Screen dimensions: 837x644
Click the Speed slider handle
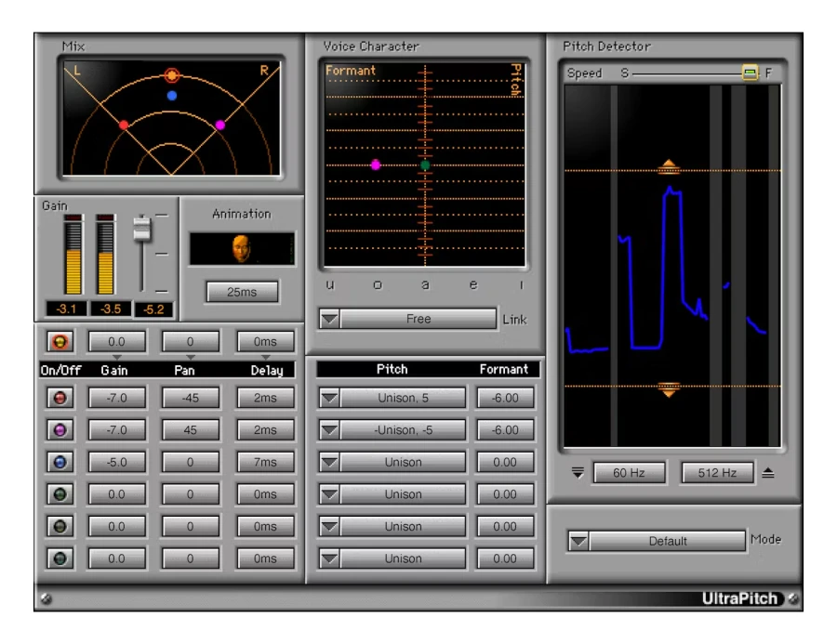750,72
